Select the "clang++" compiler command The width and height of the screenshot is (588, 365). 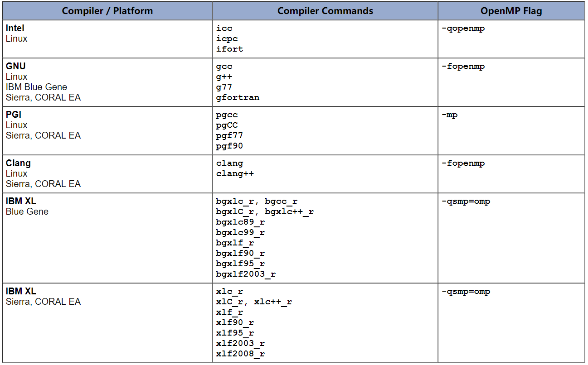tap(235, 174)
